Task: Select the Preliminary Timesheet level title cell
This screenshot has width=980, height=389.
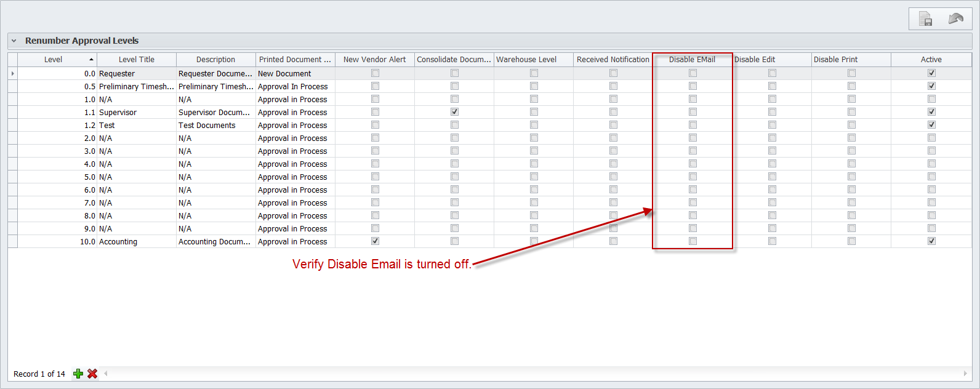Action: point(136,87)
